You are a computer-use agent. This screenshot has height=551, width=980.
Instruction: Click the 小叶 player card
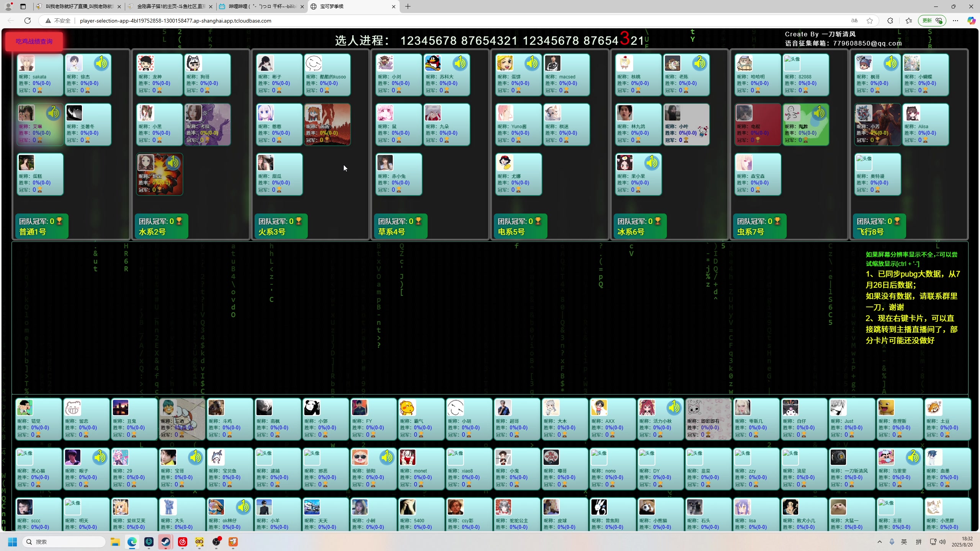(x=686, y=124)
